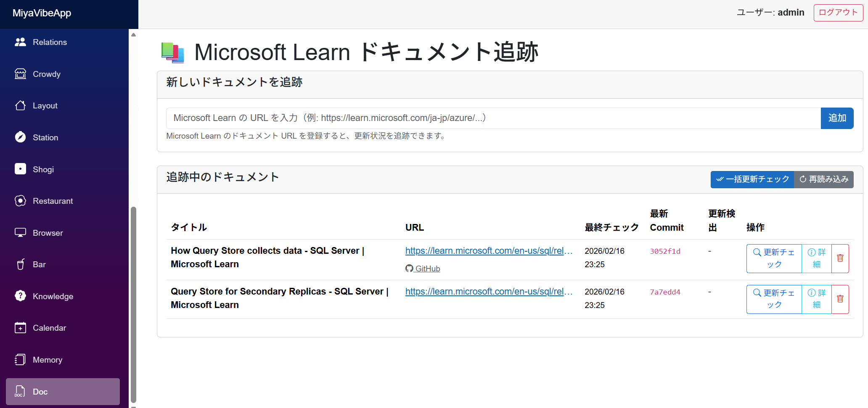Click 更新チェック for How Query Store row
The image size is (868, 408).
pyautogui.click(x=774, y=258)
